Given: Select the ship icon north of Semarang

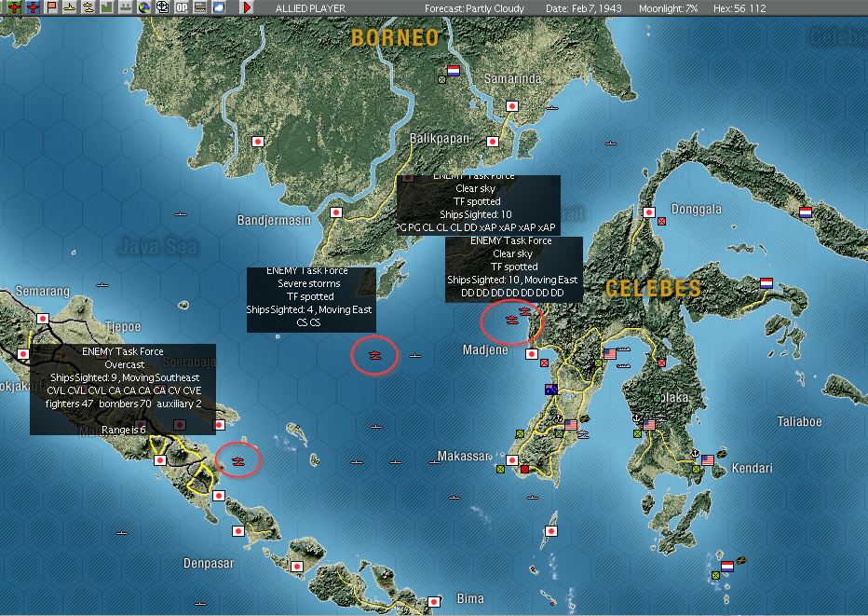Looking at the screenshot, I should pyautogui.click(x=103, y=285).
